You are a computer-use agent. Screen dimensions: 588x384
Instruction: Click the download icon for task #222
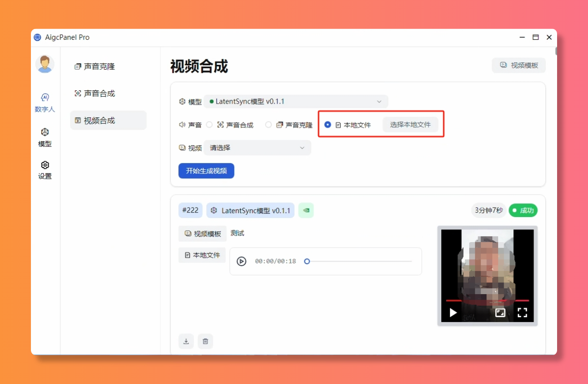[186, 341]
